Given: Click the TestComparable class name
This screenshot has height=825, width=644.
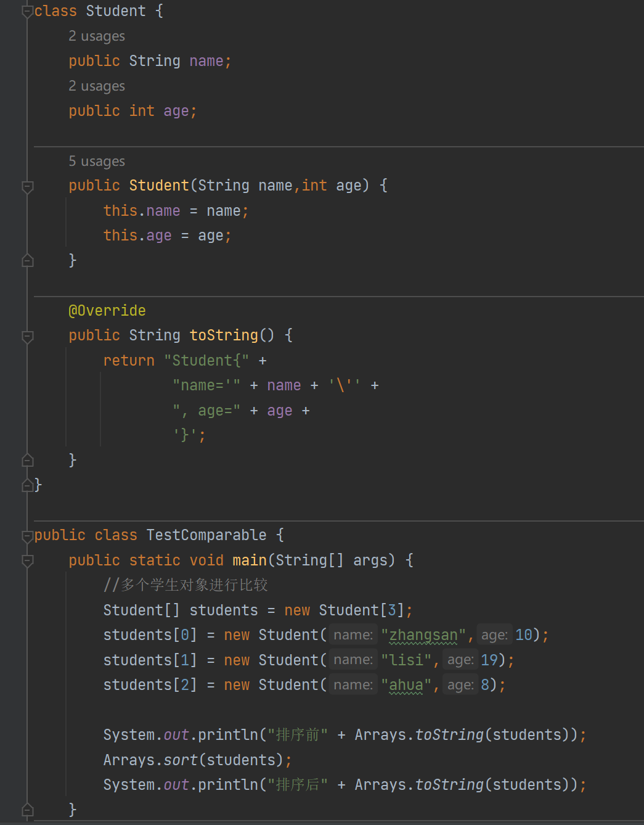Looking at the screenshot, I should (206, 535).
